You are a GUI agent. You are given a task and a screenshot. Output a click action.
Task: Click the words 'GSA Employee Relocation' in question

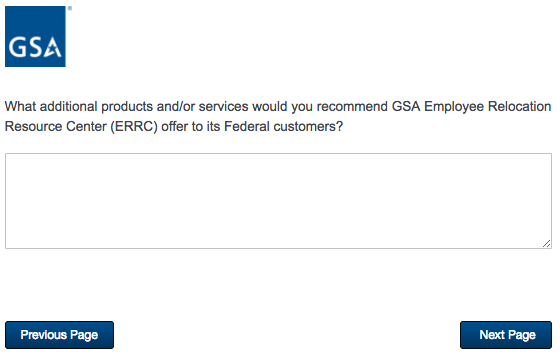point(471,106)
